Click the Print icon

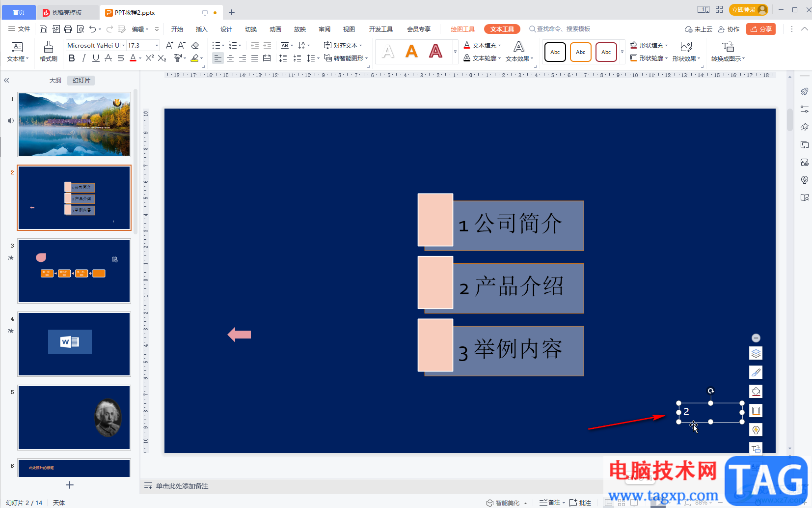point(68,29)
